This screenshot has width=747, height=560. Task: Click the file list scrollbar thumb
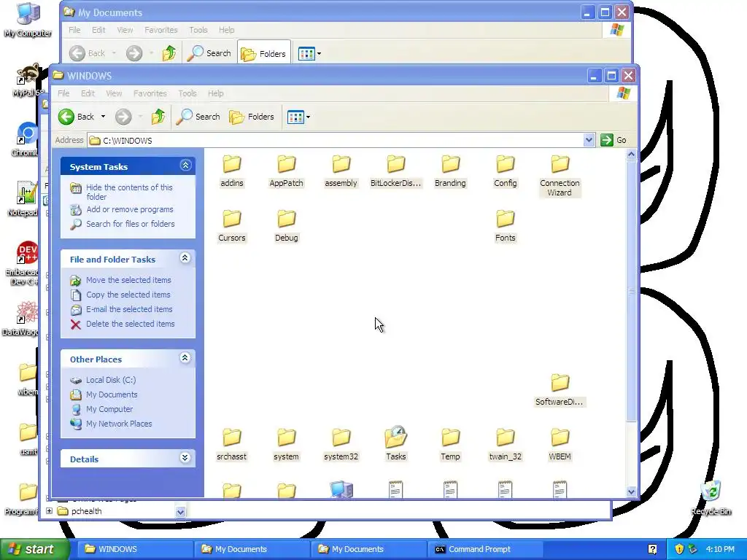pyautogui.click(x=631, y=291)
